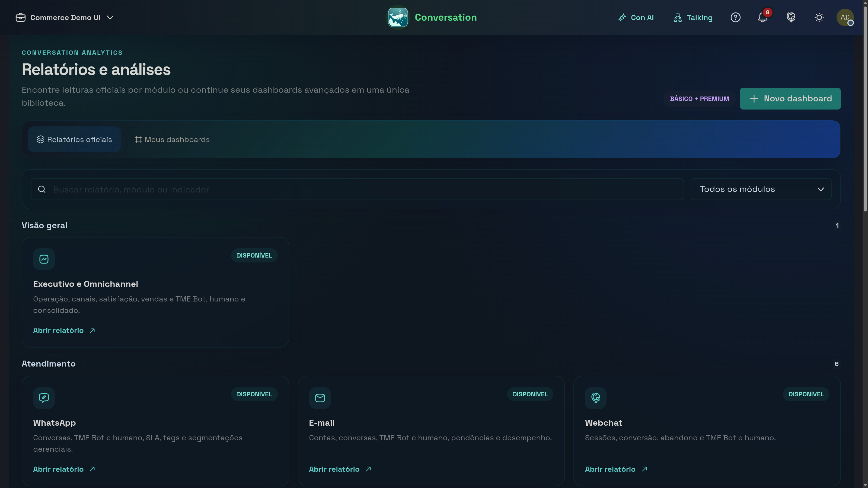Switch to the Relatórios oficiais tab
This screenshot has height=488, width=868.
74,139
